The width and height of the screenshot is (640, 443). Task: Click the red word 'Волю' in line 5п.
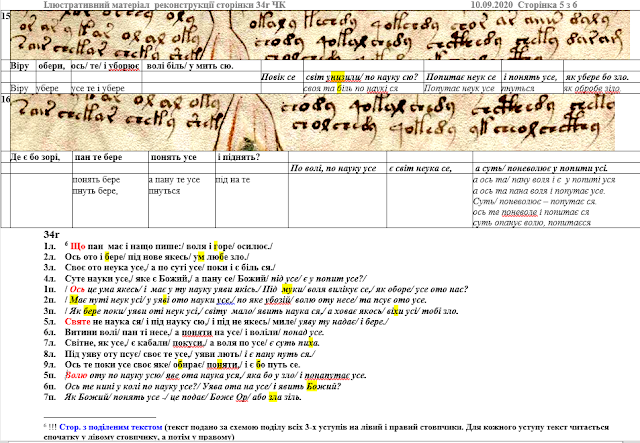coord(76,376)
